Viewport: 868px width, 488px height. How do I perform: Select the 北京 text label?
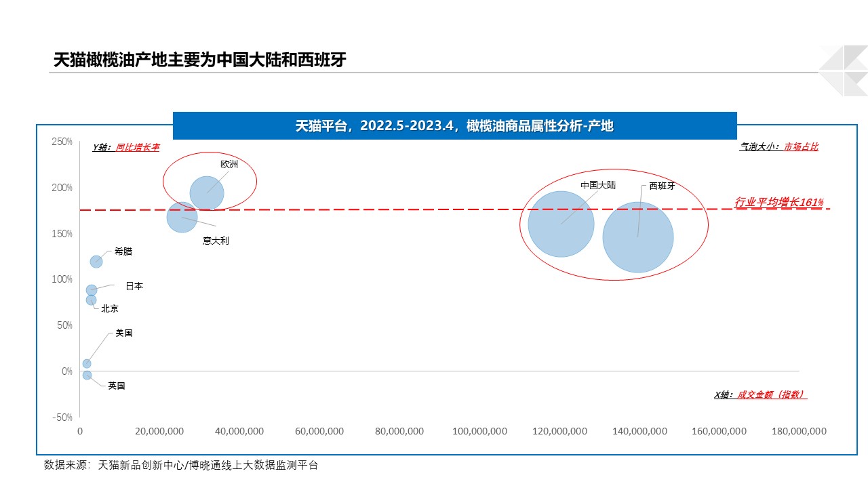(x=110, y=309)
